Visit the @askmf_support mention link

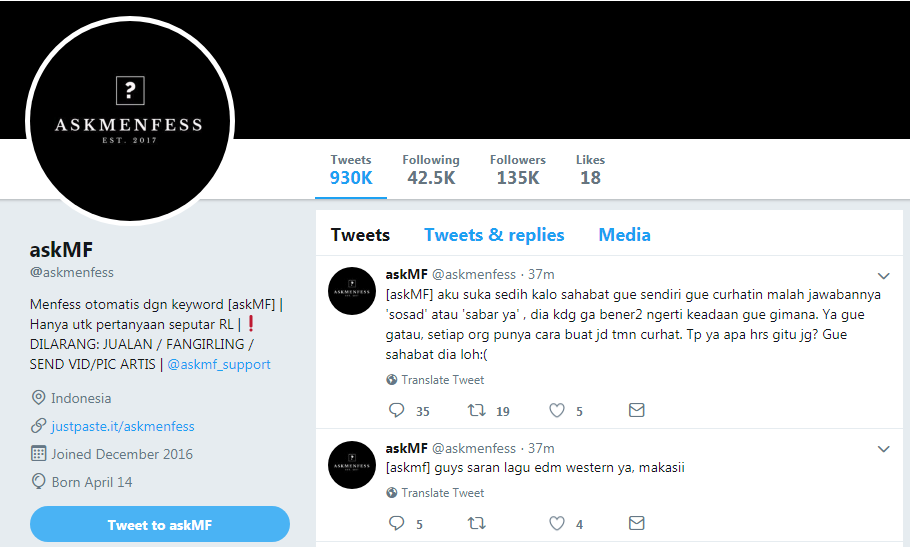(218, 364)
